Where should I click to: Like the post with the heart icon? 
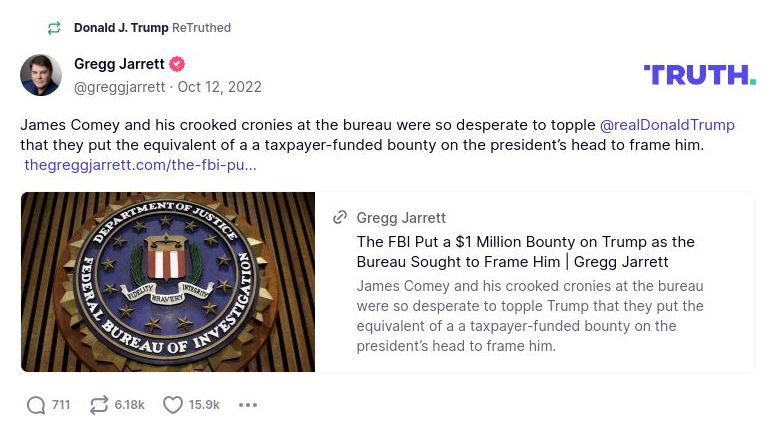click(173, 405)
